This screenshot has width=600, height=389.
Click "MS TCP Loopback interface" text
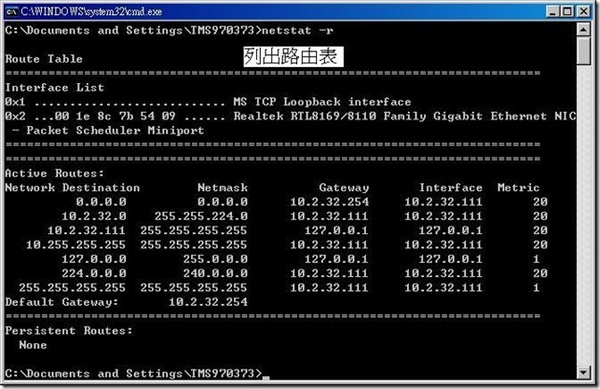click(322, 102)
